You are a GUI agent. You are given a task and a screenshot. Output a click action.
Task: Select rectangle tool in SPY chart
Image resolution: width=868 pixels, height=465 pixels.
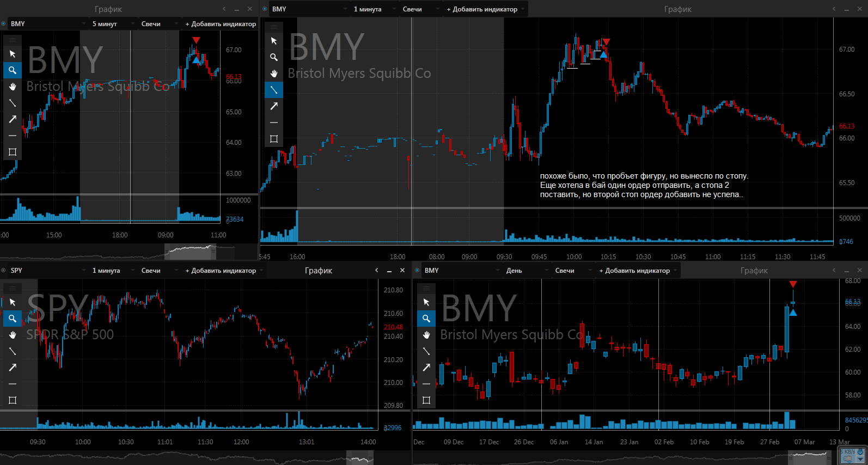pyautogui.click(x=13, y=400)
